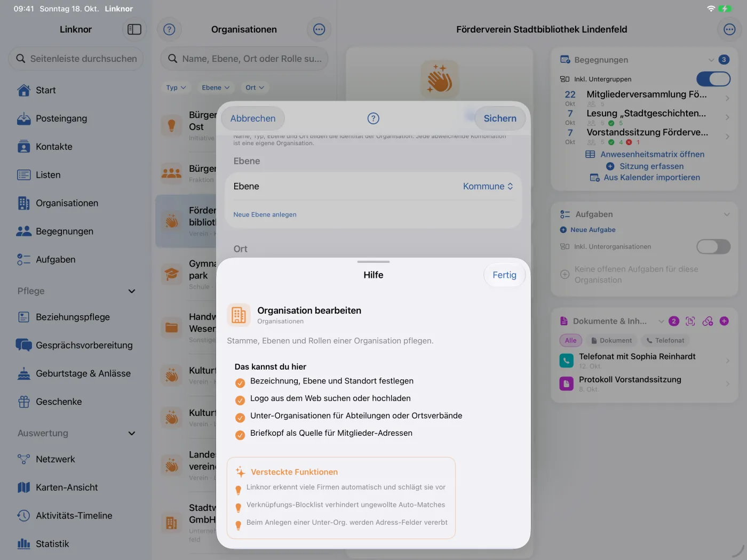Select the Telefonat filter tab
The height and width of the screenshot is (560, 747).
(665, 341)
